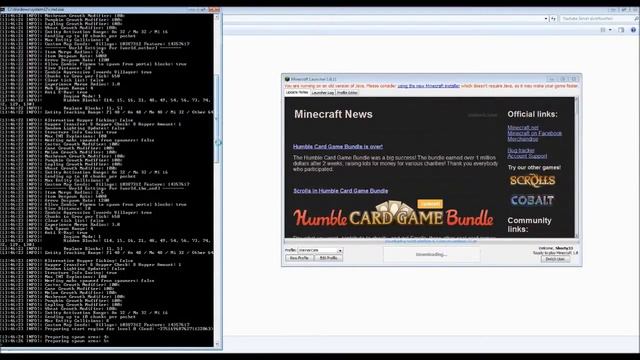Viewport: 640px width, 360px height.
Task: Minimize the Minecraft Launcher window
Action: (551, 79)
